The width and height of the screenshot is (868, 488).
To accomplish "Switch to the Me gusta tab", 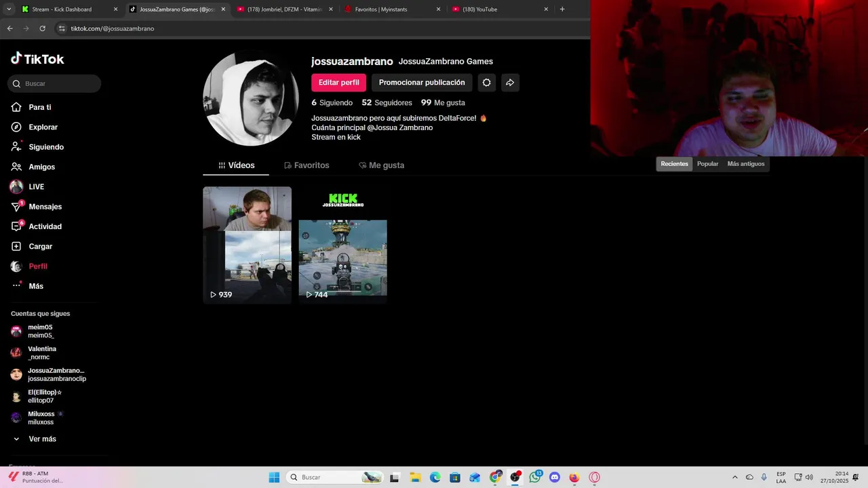I will (x=381, y=165).
